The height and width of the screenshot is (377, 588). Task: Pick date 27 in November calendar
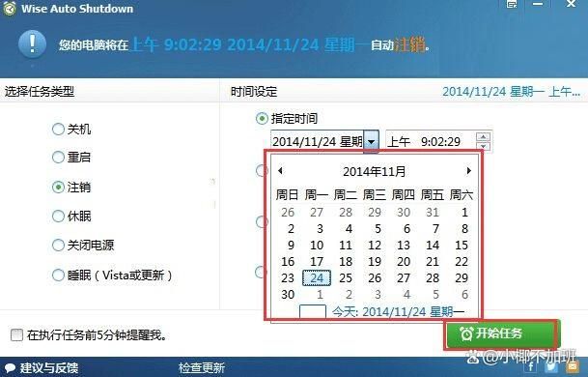pos(404,277)
